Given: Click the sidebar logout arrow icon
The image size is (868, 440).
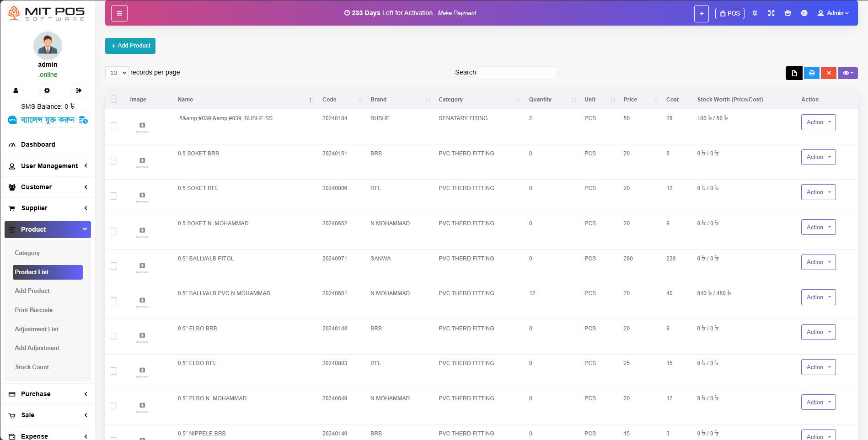Looking at the screenshot, I should pyautogui.click(x=79, y=90).
